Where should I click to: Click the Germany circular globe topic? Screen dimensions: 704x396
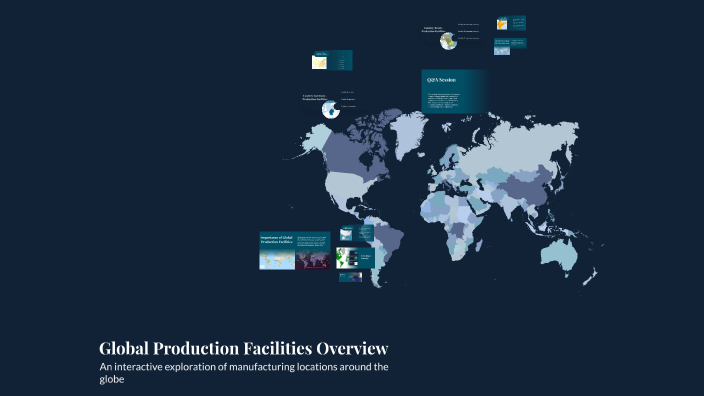pyautogui.click(x=331, y=110)
